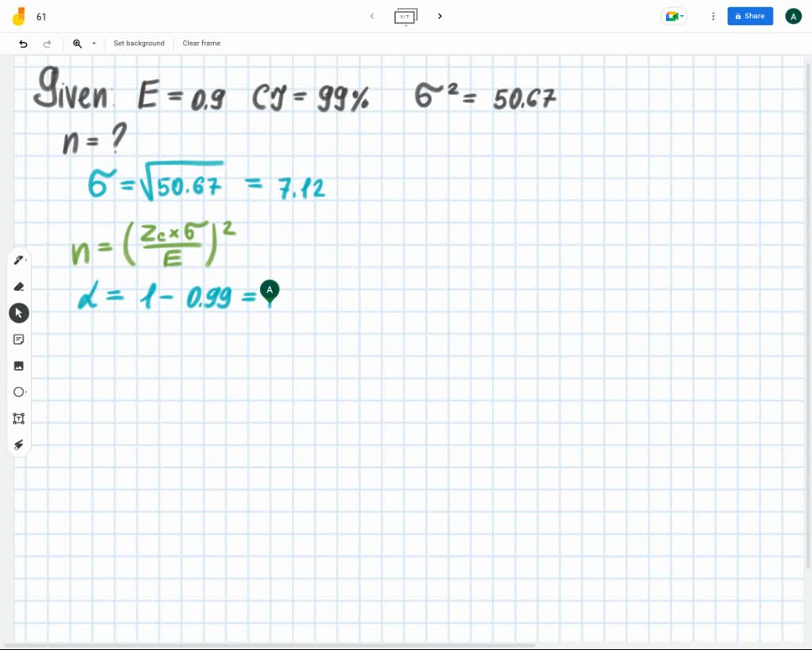
Task: Expand the Pen tool color options
Action: coord(25,262)
